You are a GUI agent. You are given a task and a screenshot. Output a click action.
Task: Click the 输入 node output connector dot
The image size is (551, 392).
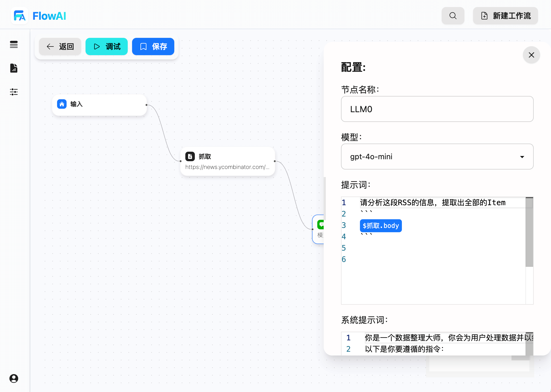146,105
